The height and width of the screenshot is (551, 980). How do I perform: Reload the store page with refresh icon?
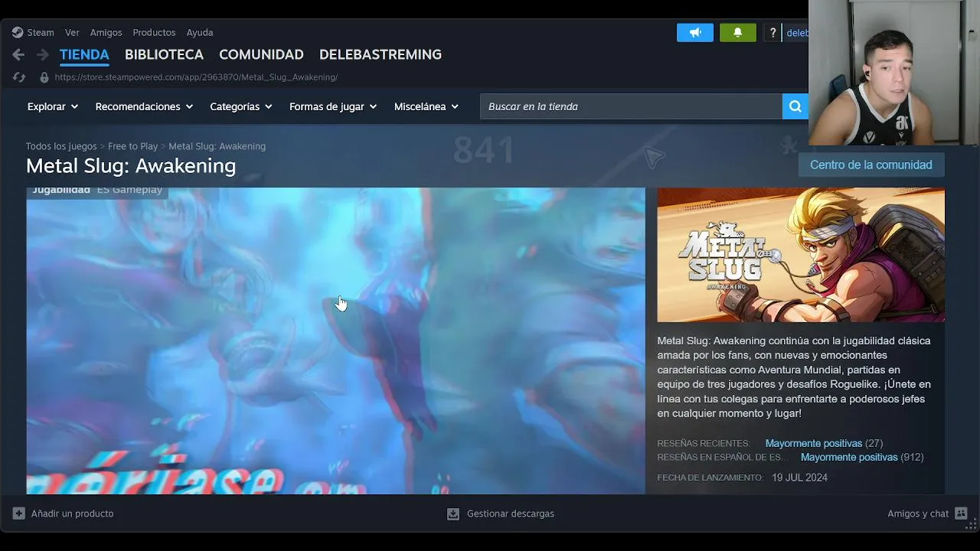(19, 77)
